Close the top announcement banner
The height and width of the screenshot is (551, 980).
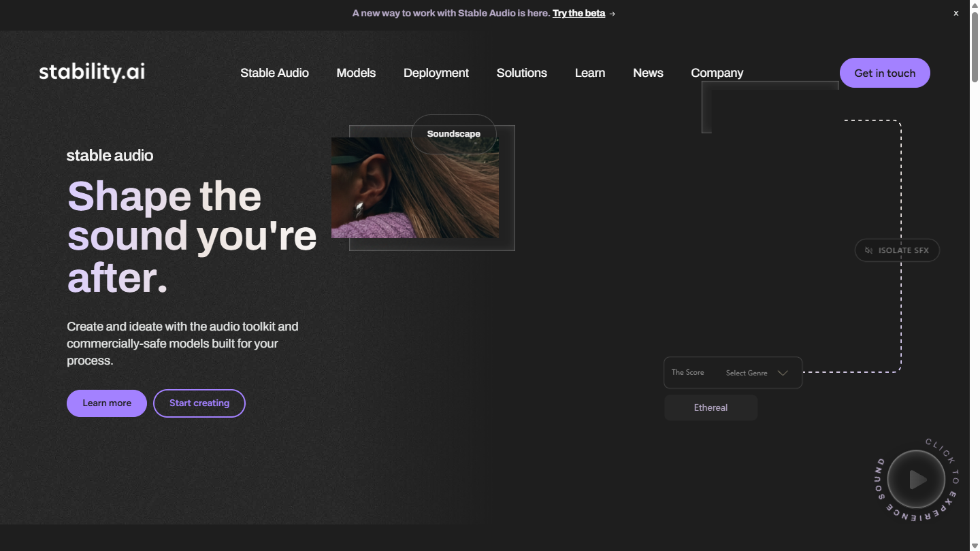(955, 13)
